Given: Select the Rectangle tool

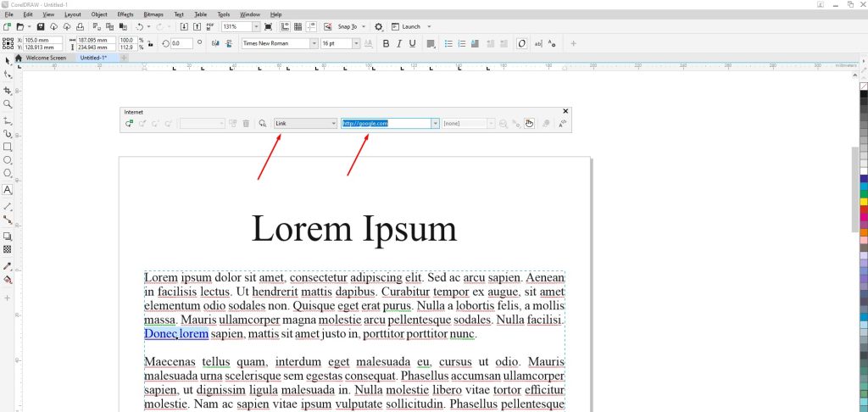Looking at the screenshot, I should (7, 147).
